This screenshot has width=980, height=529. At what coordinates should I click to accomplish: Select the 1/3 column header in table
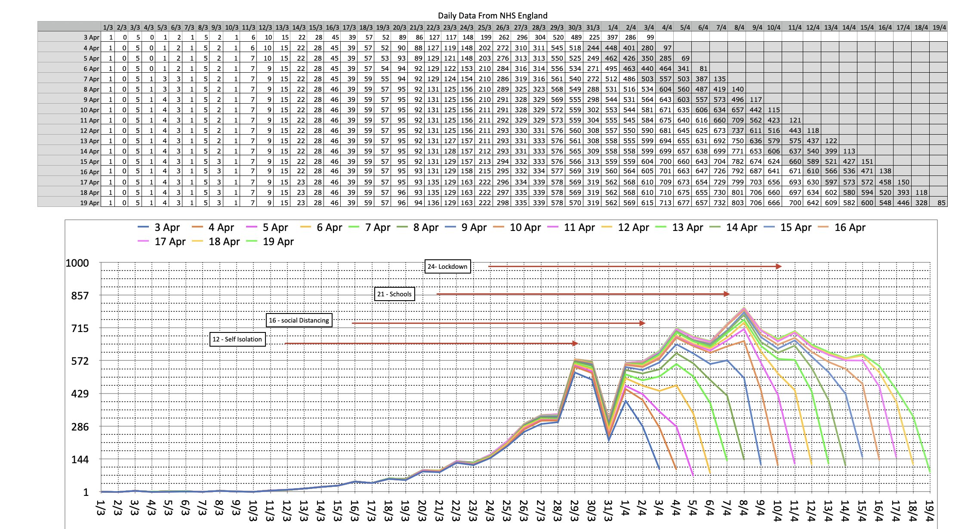108,27
